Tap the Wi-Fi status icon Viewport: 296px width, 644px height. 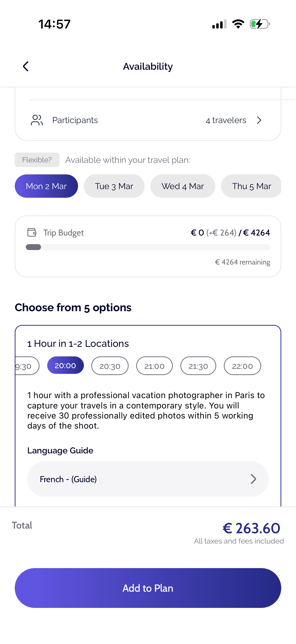tap(238, 24)
